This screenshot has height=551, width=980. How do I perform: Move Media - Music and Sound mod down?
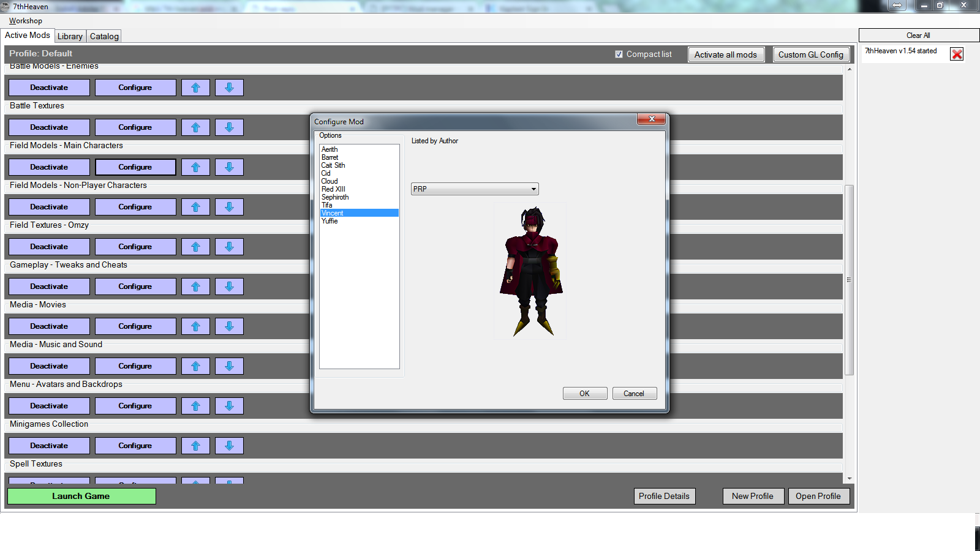point(229,366)
